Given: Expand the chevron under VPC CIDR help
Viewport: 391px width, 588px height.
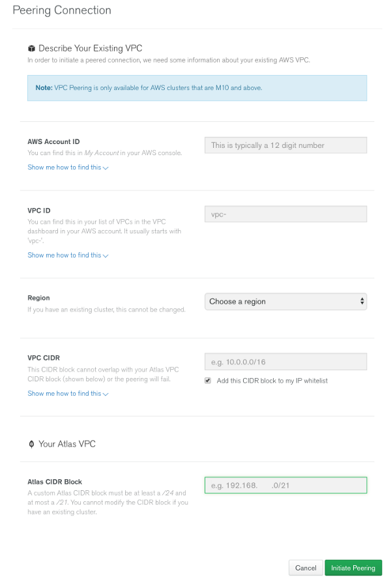Looking at the screenshot, I should (x=106, y=394).
